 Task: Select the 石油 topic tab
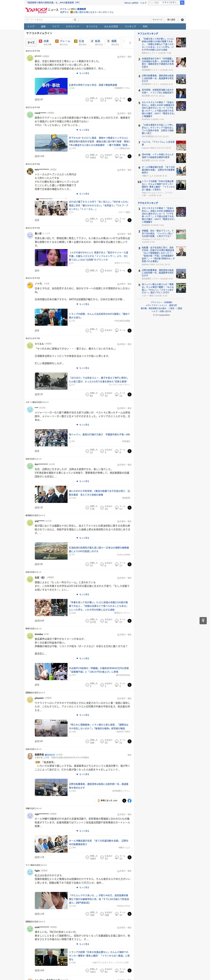[80, 43]
